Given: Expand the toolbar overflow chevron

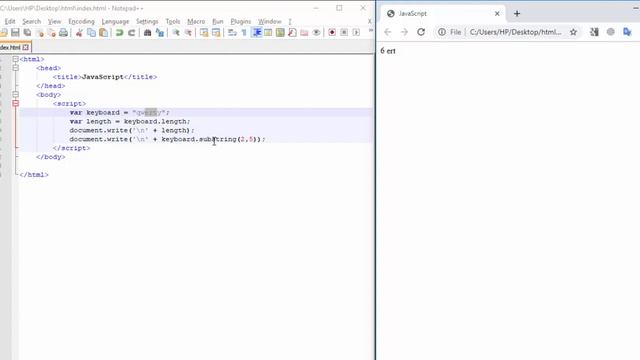Looking at the screenshot, I should (371, 31).
